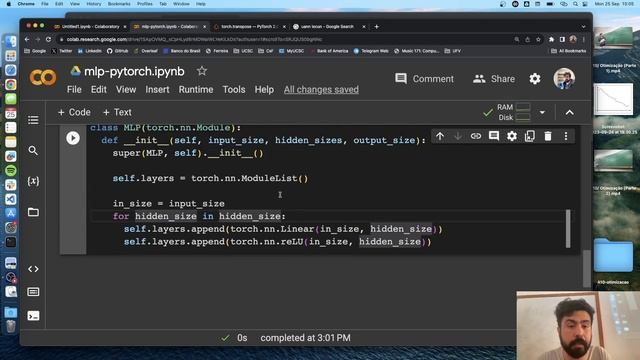Open the table of contents sidebar panel

(33, 120)
